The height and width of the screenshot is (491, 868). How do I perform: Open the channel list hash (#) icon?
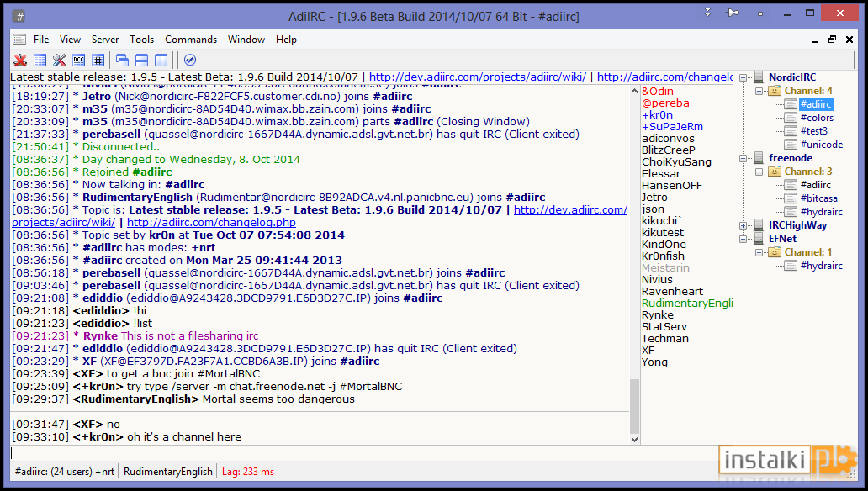coord(98,60)
